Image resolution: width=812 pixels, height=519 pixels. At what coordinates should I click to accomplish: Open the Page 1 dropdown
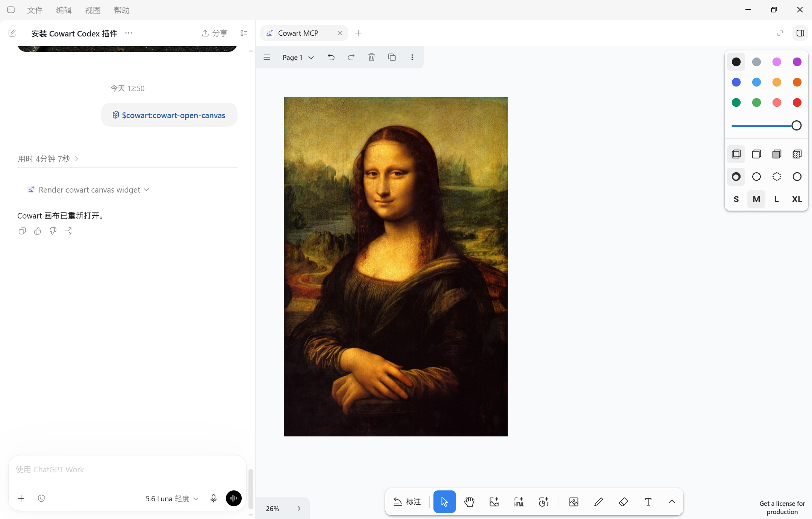click(x=298, y=57)
